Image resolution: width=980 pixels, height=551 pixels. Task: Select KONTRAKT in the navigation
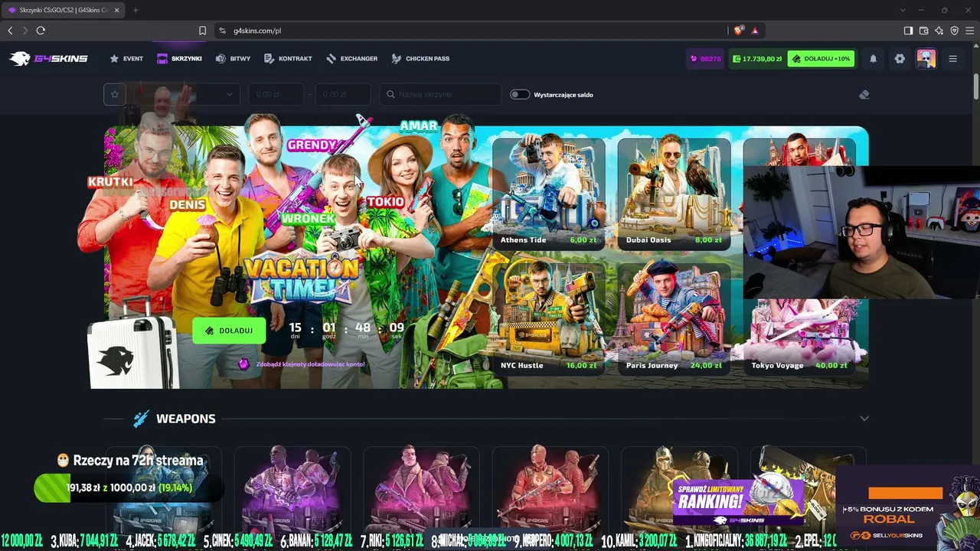[x=288, y=59]
